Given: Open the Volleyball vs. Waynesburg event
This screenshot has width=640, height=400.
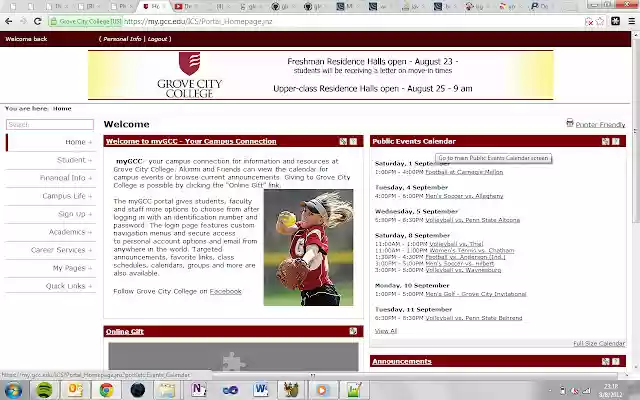Looking at the screenshot, I should coord(463,270).
